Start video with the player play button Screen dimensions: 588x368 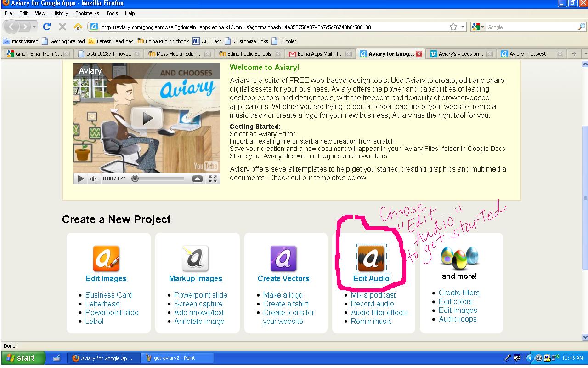[x=81, y=178]
